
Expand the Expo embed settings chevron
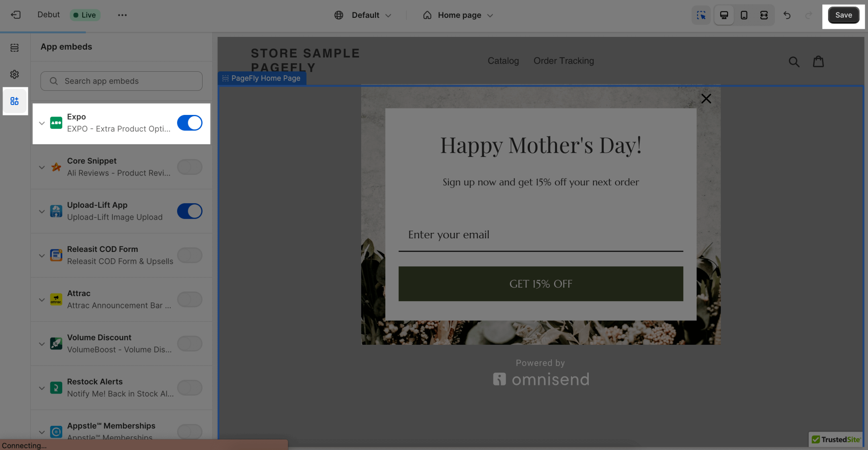(x=42, y=123)
